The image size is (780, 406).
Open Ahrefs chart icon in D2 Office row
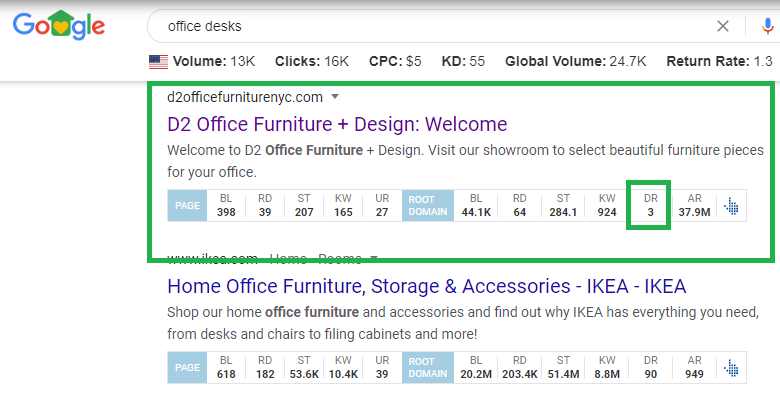click(x=731, y=205)
